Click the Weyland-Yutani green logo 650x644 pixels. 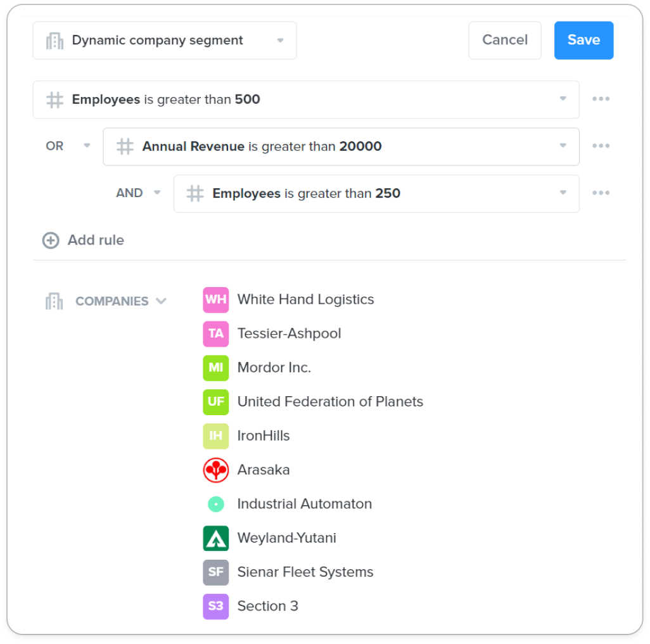point(215,538)
